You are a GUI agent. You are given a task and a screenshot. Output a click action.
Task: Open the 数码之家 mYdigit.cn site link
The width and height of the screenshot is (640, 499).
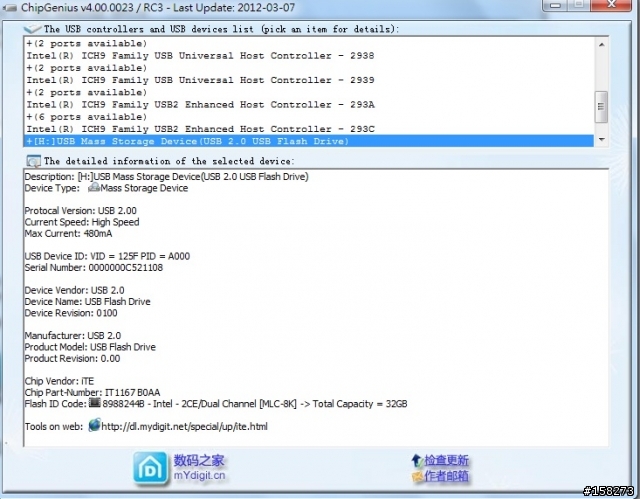[x=199, y=468]
